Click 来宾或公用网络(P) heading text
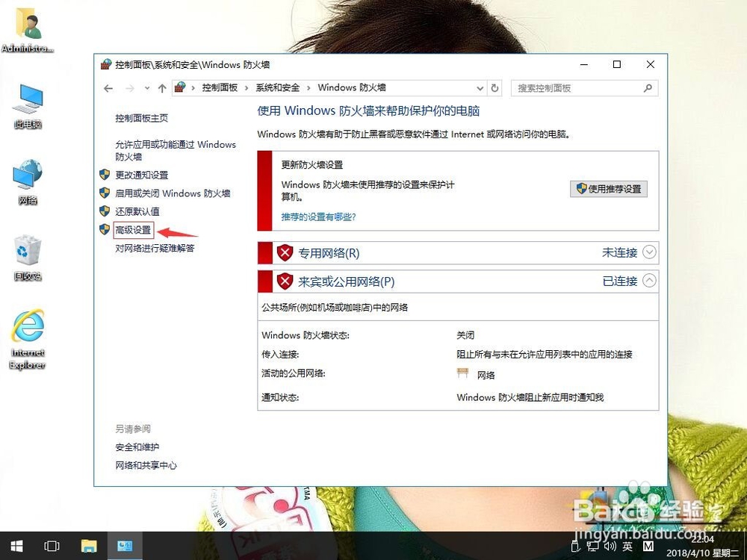The width and height of the screenshot is (747, 560). coord(347,282)
